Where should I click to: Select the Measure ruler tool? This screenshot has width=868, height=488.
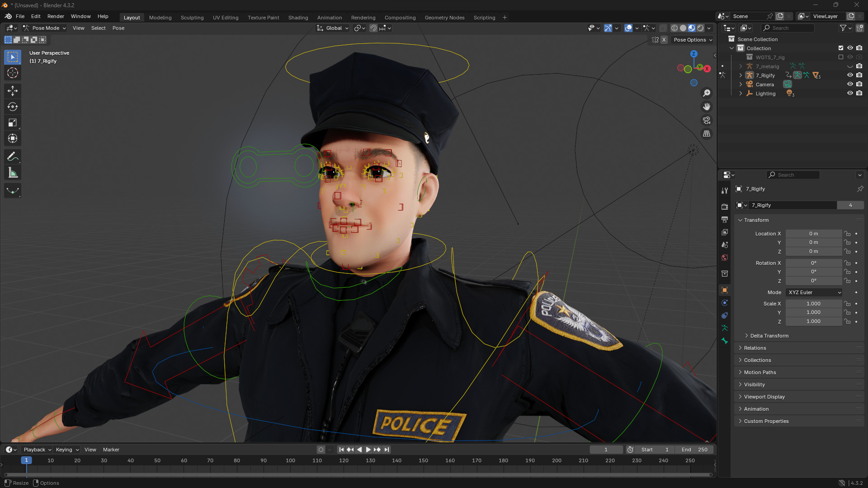tap(13, 173)
